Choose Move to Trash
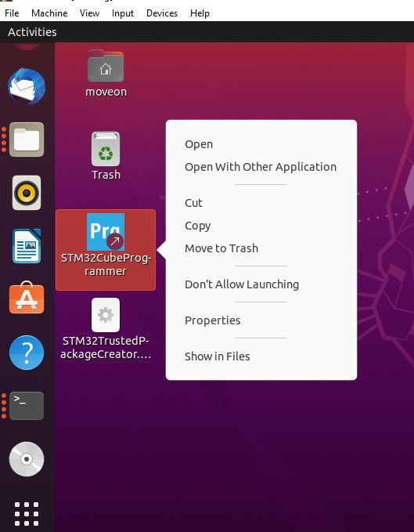This screenshot has height=532, width=414. (221, 248)
